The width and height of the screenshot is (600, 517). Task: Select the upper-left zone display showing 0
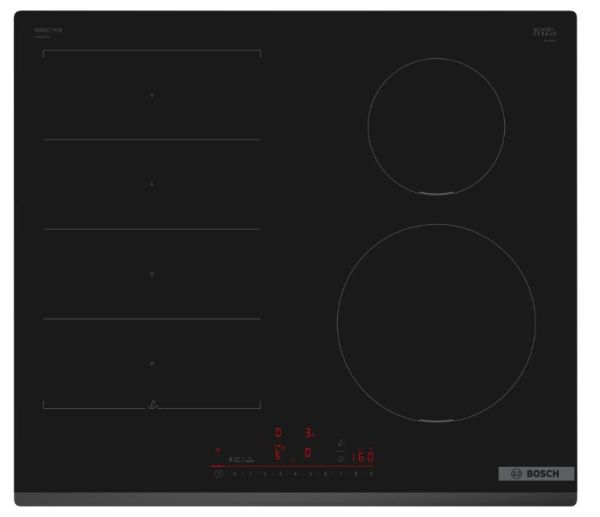pyautogui.click(x=278, y=433)
